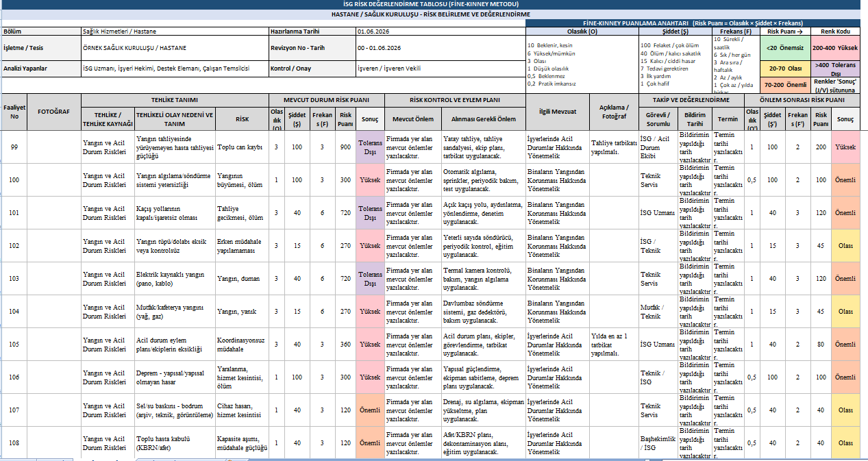Image resolution: width=868 pixels, height=461 pixels.
Task: Click the 'TEHLİKELİ OLAY NEDENİ VE TANIM' header
Action: click(x=175, y=119)
